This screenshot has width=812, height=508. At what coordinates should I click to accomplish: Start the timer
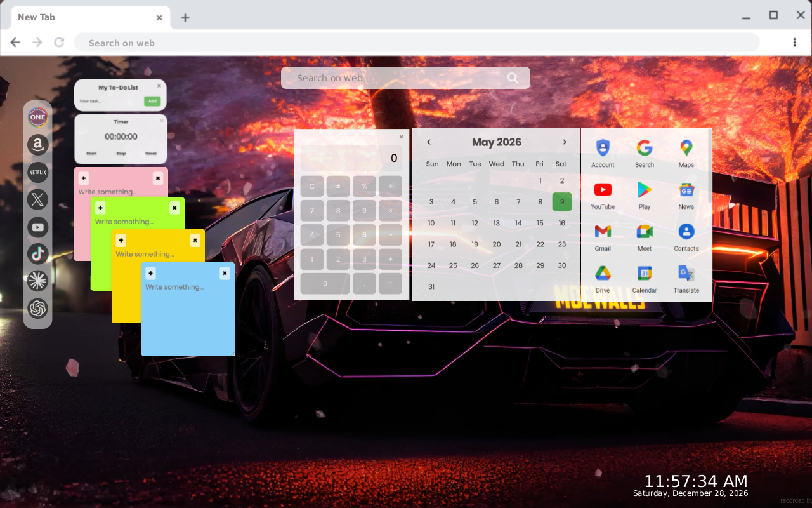(x=91, y=153)
